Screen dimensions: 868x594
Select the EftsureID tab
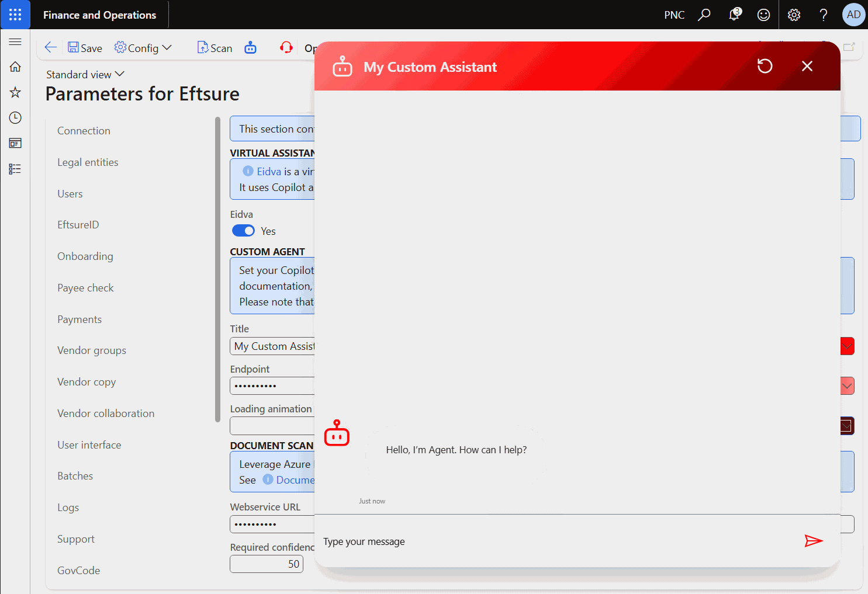[78, 225]
